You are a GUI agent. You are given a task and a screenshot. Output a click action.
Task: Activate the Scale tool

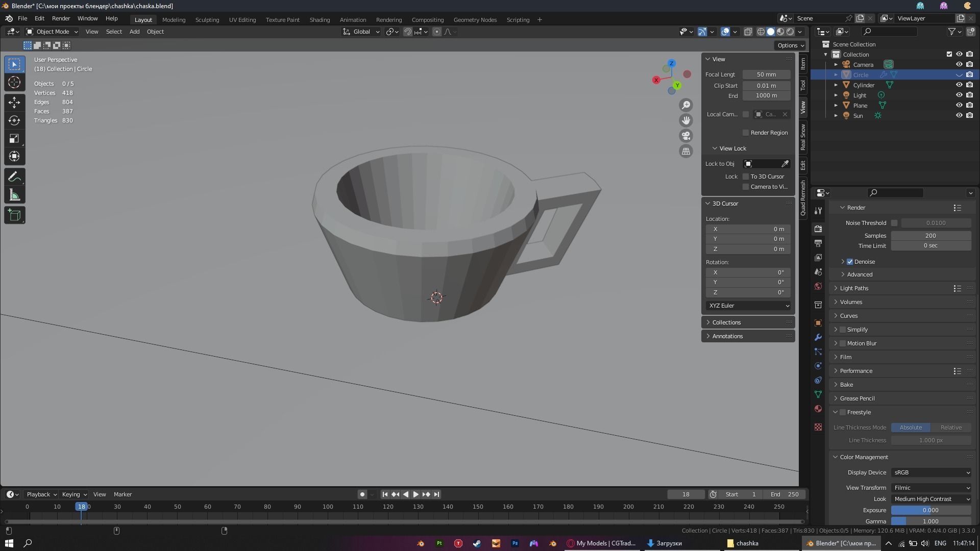pyautogui.click(x=14, y=138)
